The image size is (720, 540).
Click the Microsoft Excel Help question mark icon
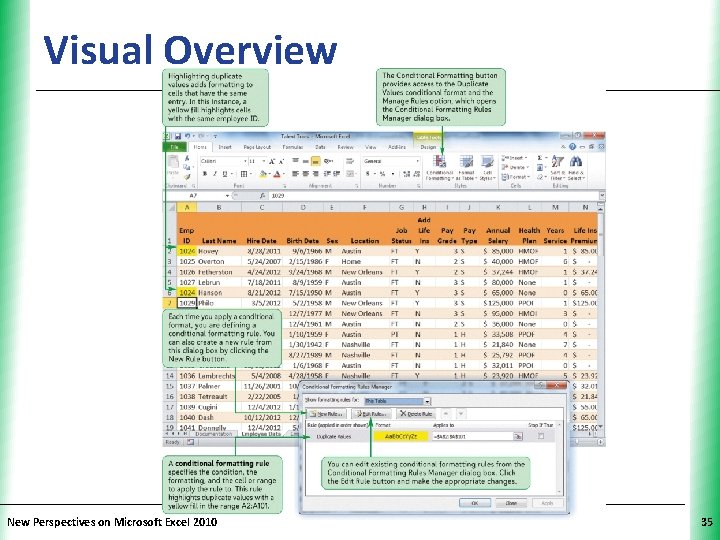572,147
